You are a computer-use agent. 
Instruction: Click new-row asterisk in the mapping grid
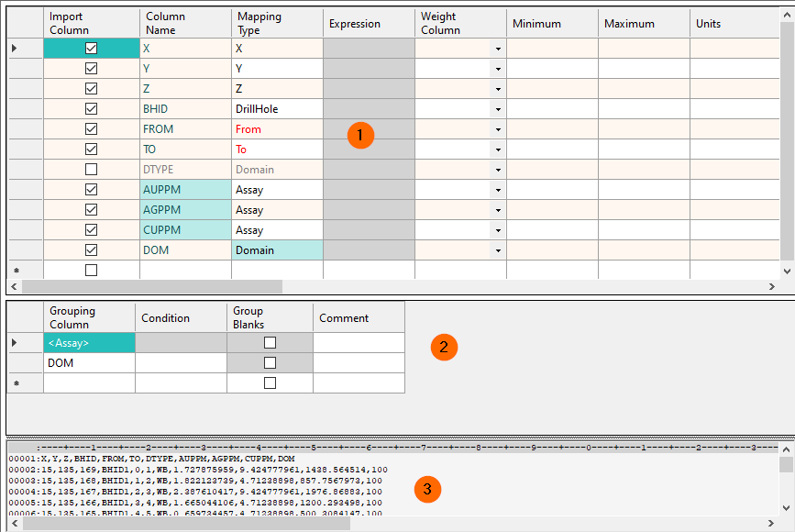tap(16, 272)
